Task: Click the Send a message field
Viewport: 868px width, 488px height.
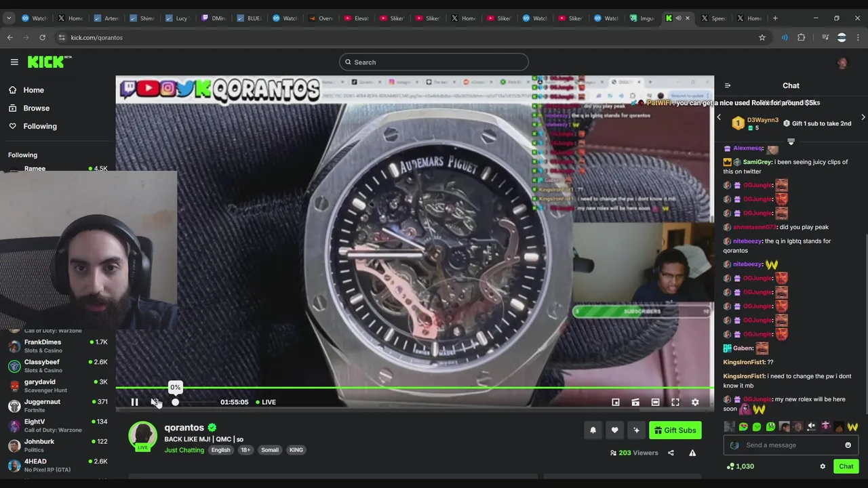Action: click(x=791, y=445)
